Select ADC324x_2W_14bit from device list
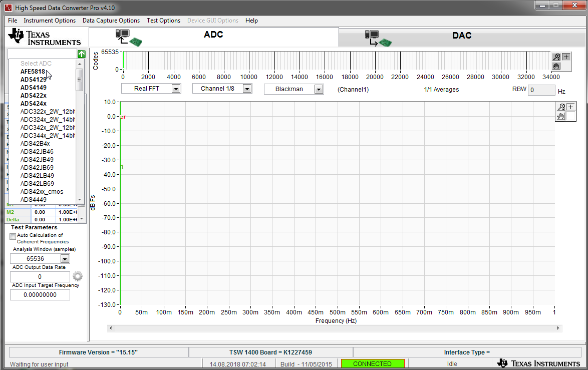588x370 pixels. pos(47,119)
